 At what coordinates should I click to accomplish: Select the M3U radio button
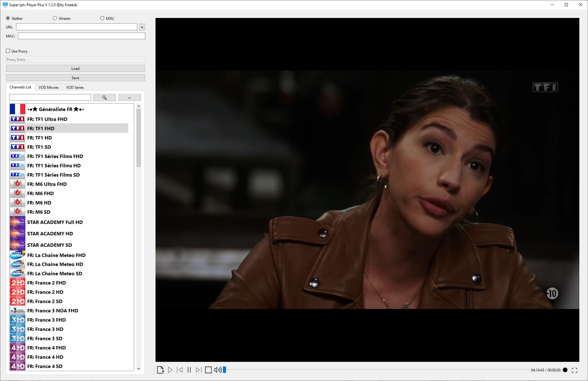click(102, 18)
